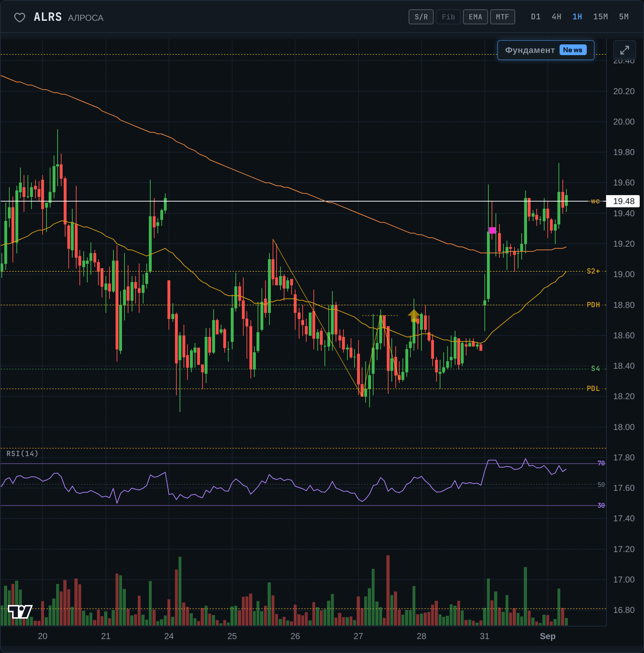
Task: Click the Sep date axis label
Action: [x=547, y=636]
